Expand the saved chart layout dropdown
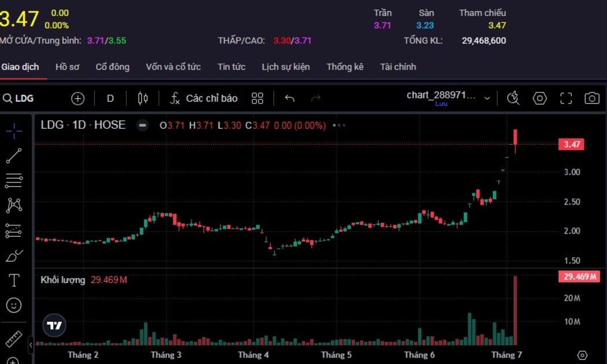The image size is (607, 364). [x=487, y=98]
